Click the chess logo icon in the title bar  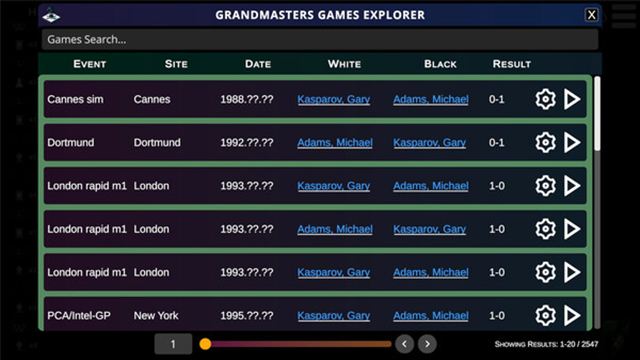point(51,16)
